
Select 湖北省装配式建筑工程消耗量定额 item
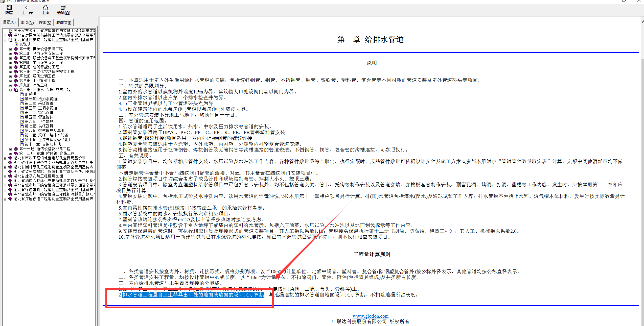(x=54, y=171)
